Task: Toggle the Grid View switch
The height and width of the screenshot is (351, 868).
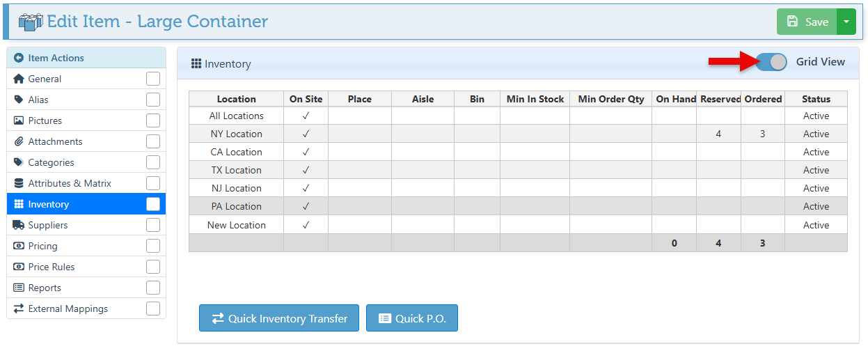Action: pos(771,62)
